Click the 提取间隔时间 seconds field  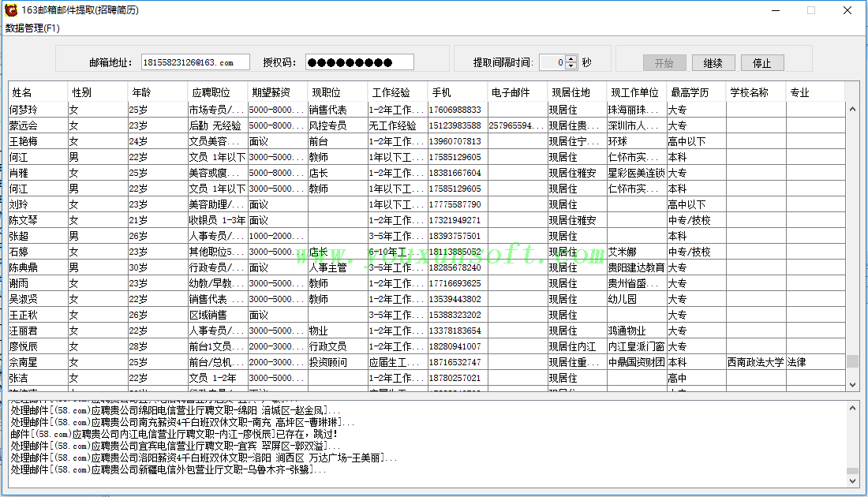(x=552, y=62)
